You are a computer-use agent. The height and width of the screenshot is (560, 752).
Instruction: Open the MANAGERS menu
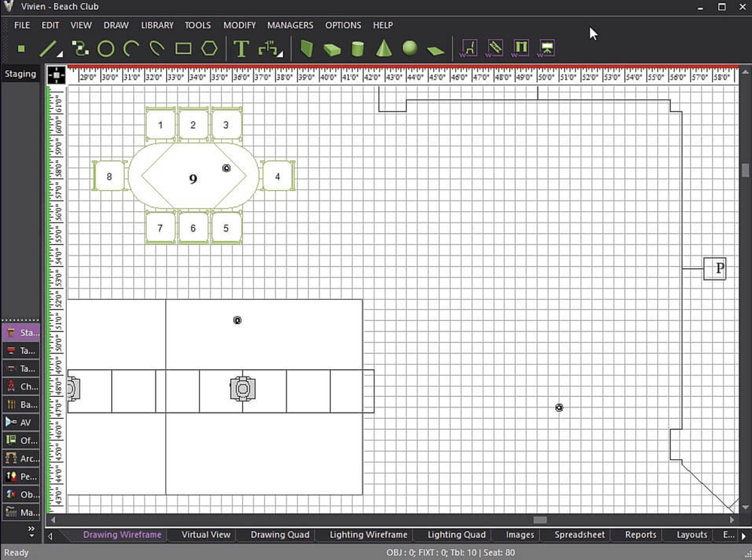point(290,25)
